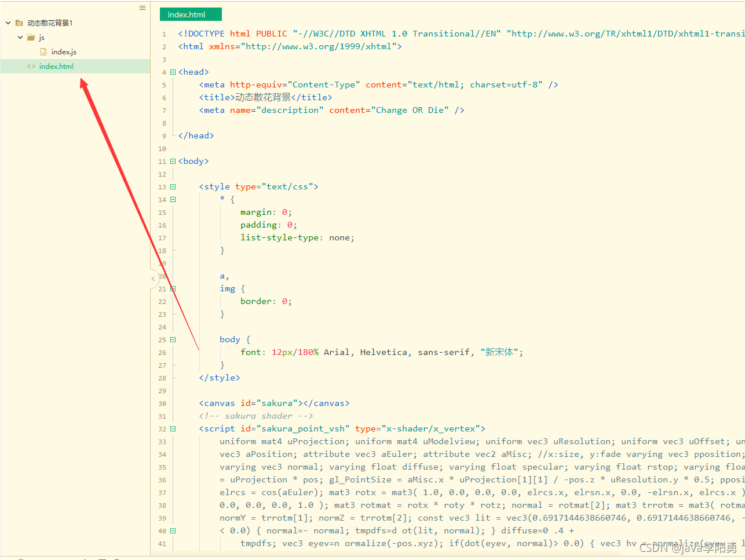Screen dimensions: 745x560
Task: Click the gl_PointSize assignment on line 36
Action: pos(468,480)
